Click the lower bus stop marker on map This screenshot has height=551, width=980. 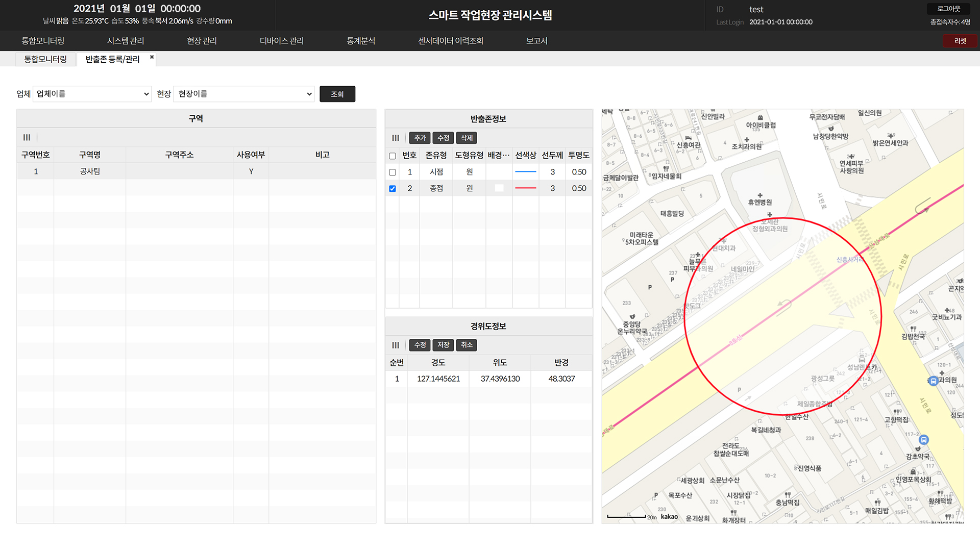coord(923,440)
